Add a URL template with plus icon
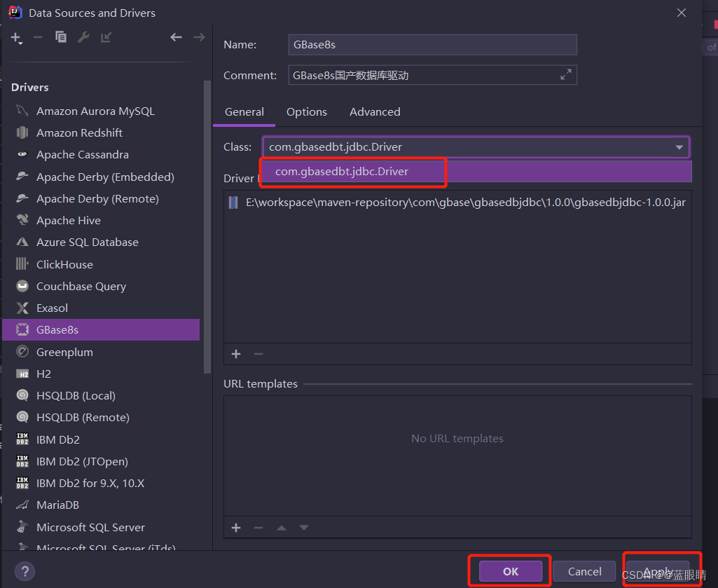 [x=236, y=528]
